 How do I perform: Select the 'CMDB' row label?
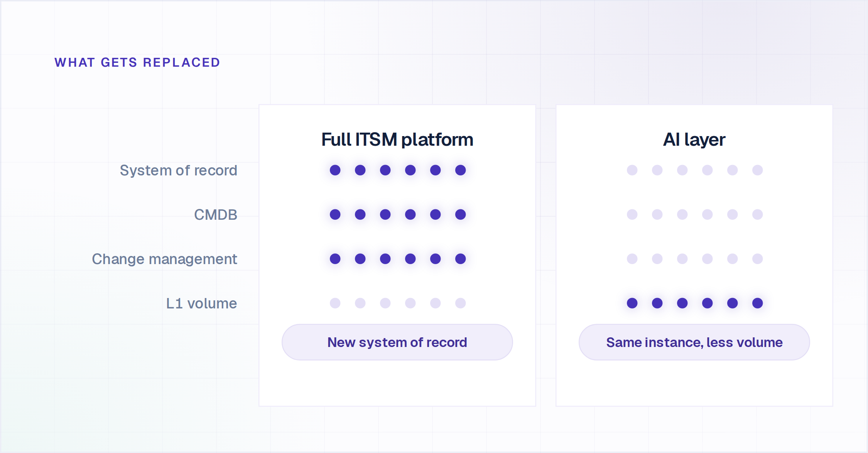(215, 215)
